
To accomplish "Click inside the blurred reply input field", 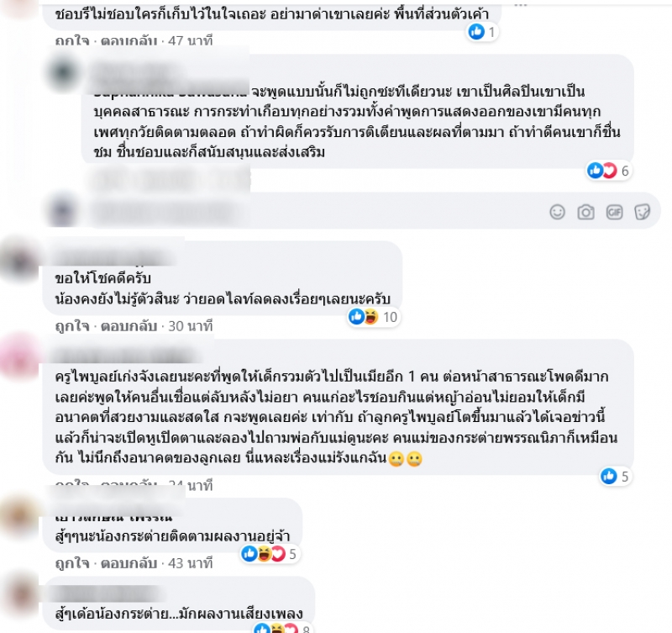I will coord(318,212).
